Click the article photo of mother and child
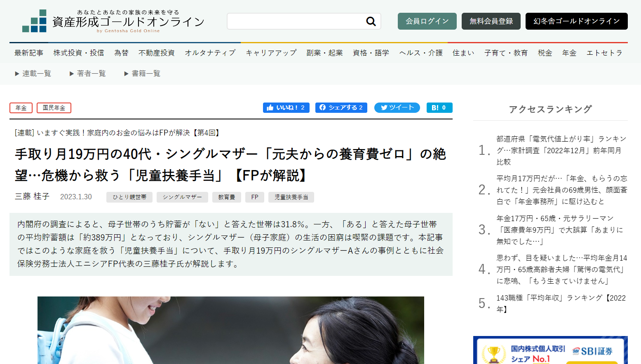 (x=231, y=330)
